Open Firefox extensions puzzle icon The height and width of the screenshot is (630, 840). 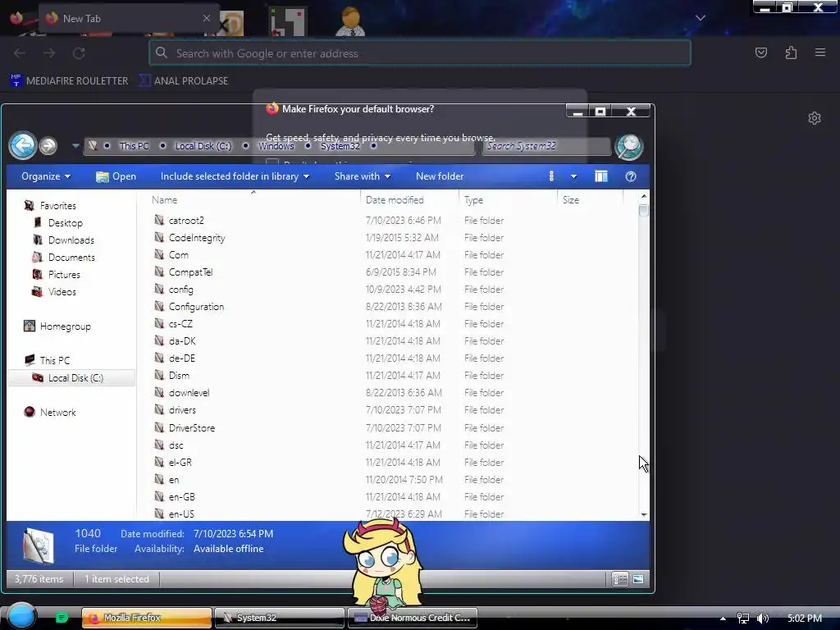coord(791,52)
